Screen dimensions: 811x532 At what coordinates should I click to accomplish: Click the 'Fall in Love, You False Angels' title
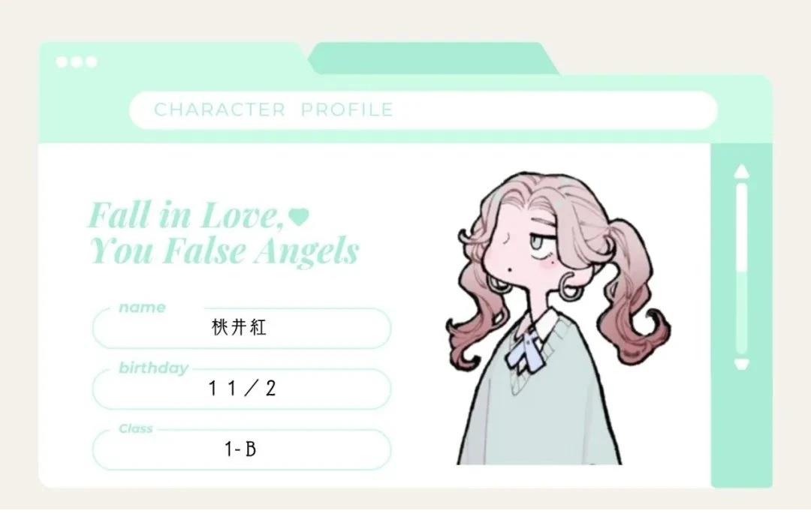pos(224,233)
